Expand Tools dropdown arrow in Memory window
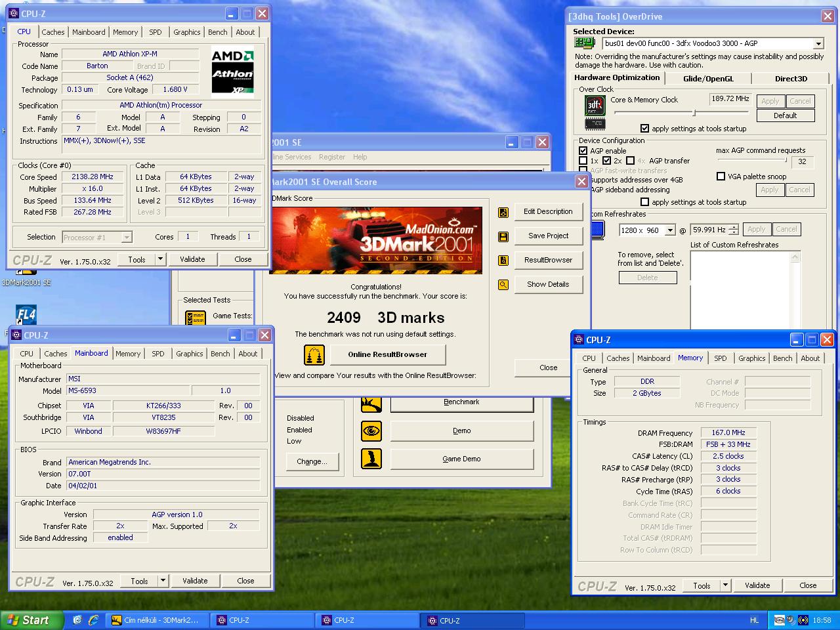The width and height of the screenshot is (840, 630). pos(725,585)
